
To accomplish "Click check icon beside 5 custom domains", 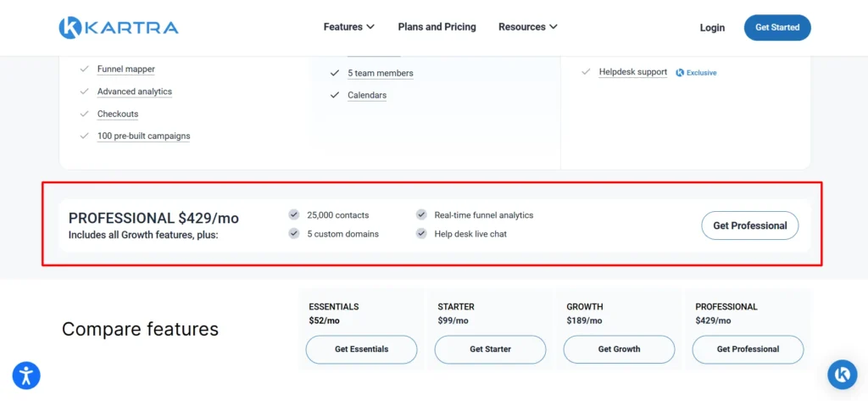I will 294,234.
